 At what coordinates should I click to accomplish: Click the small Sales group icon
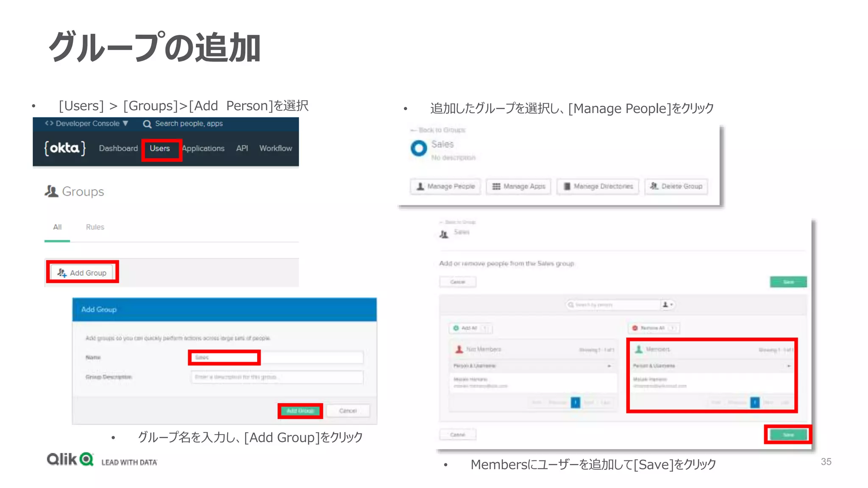click(x=444, y=234)
